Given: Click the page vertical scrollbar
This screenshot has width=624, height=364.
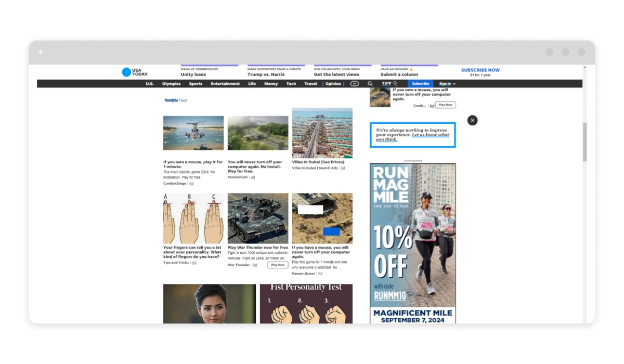Looking at the screenshot, I should (x=584, y=141).
